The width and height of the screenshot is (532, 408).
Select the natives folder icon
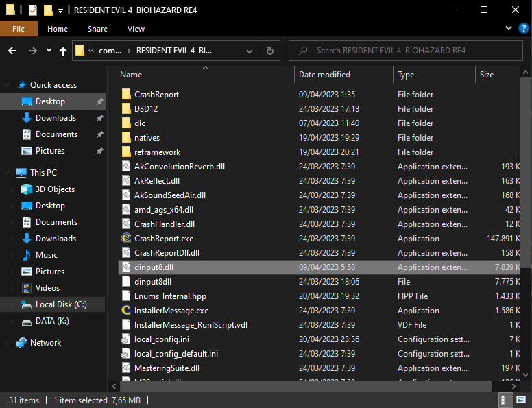(x=126, y=137)
